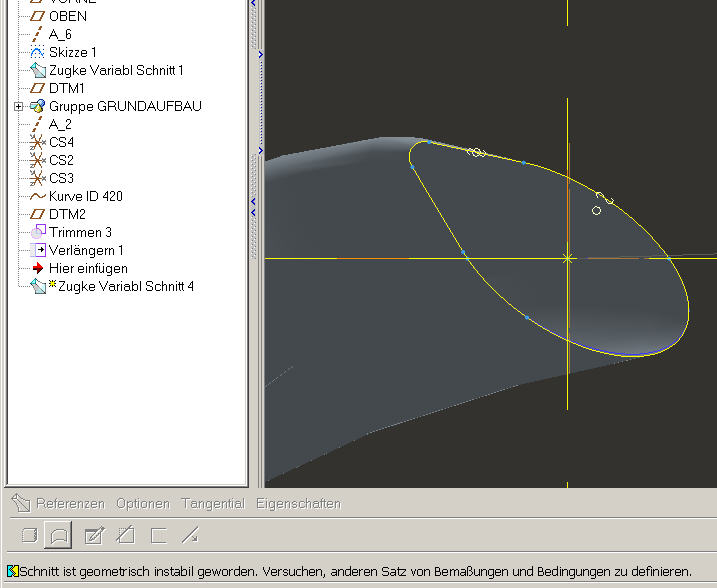Viewport: 717px width, 588px height.
Task: Click the uppermost blue arrow on the divider
Action: (x=253, y=3)
